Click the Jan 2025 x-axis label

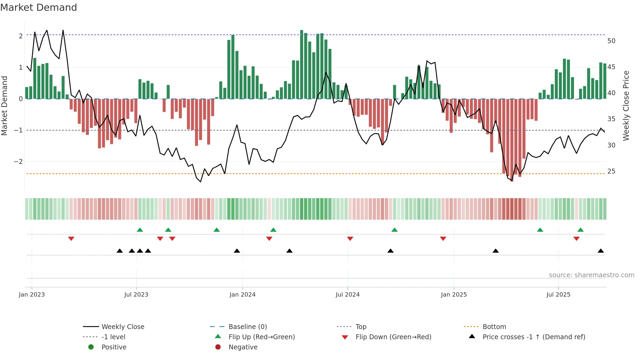click(x=454, y=294)
